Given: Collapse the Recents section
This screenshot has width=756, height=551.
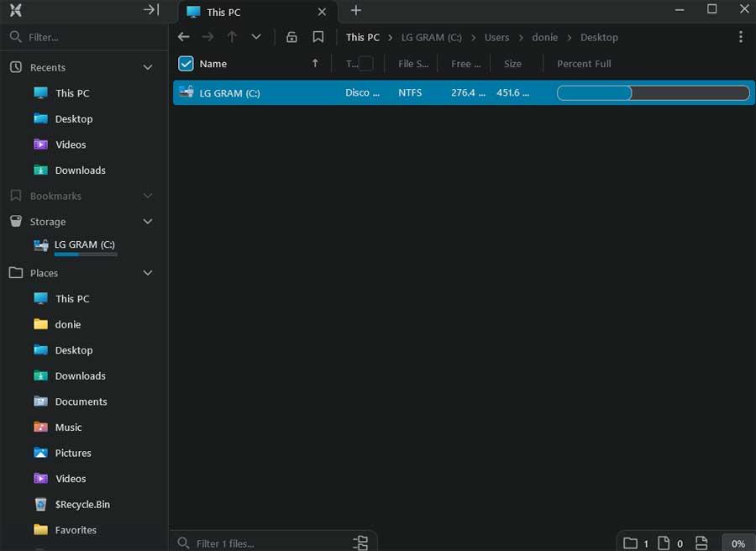Looking at the screenshot, I should [148, 67].
